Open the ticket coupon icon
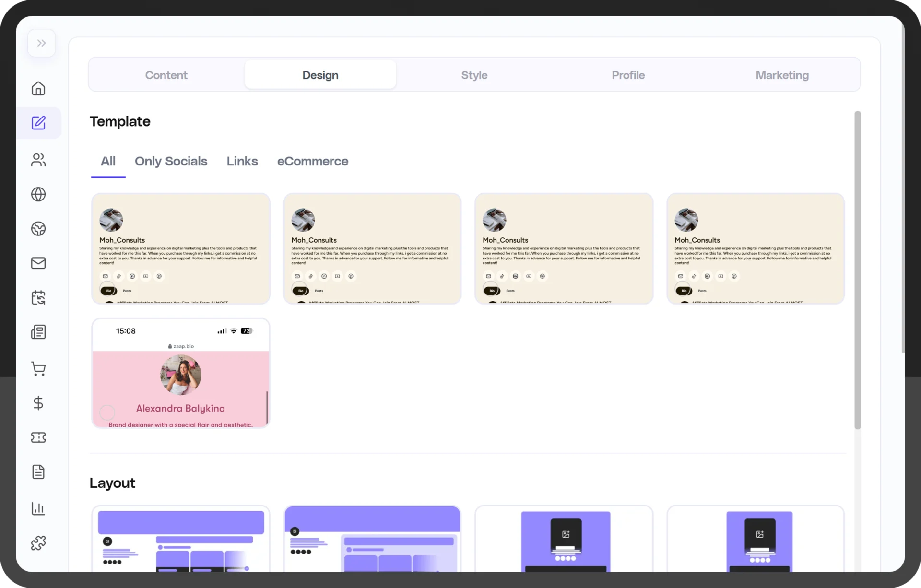 (x=38, y=437)
